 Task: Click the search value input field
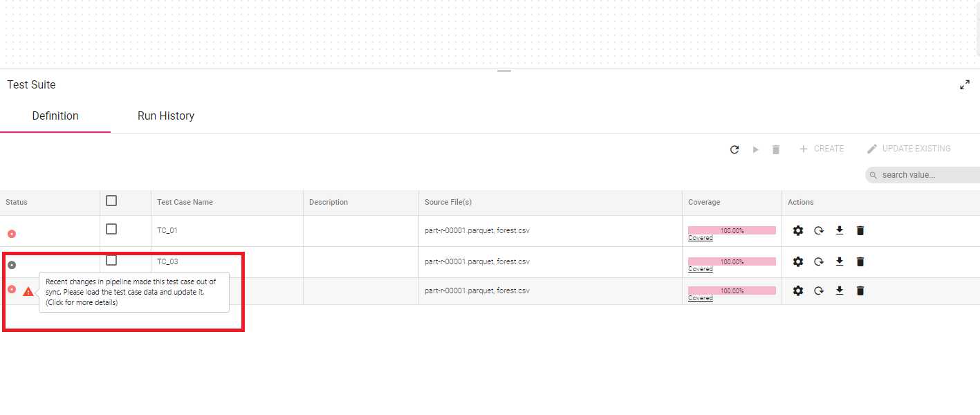coord(925,175)
